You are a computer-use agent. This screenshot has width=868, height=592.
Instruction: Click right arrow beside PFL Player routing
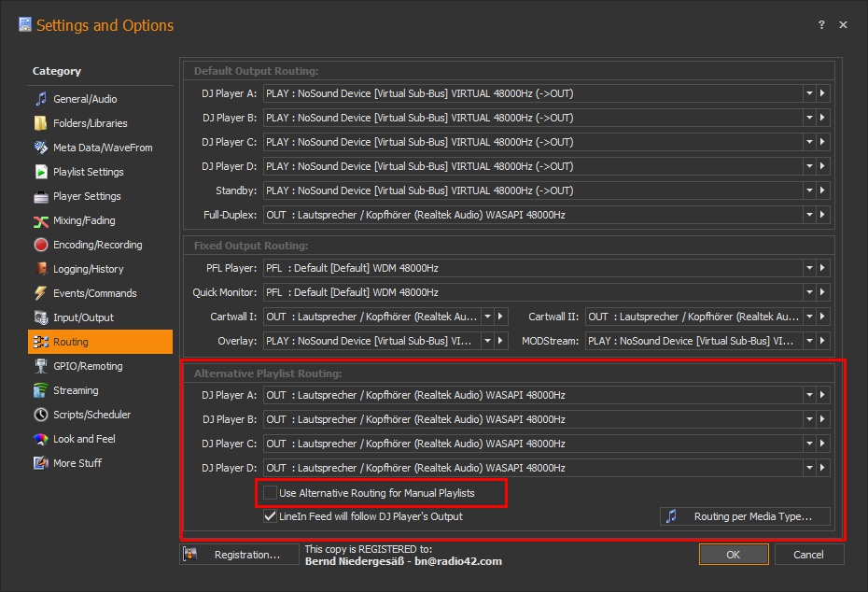pos(822,267)
